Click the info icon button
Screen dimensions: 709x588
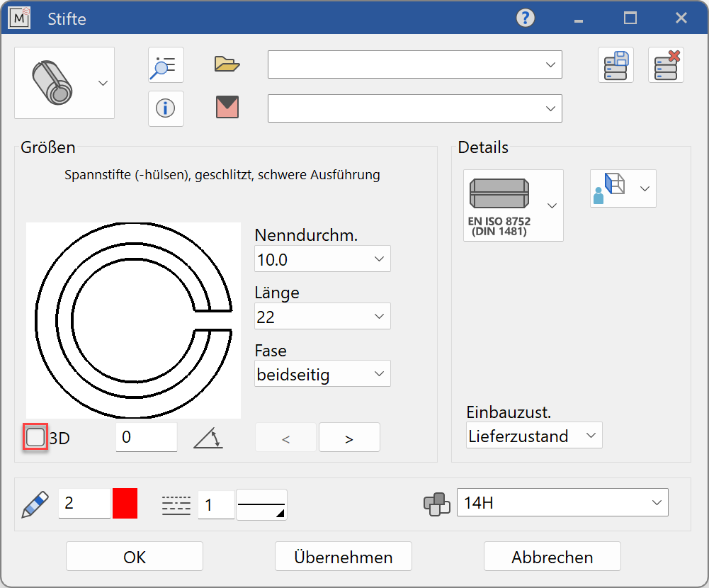(166, 108)
